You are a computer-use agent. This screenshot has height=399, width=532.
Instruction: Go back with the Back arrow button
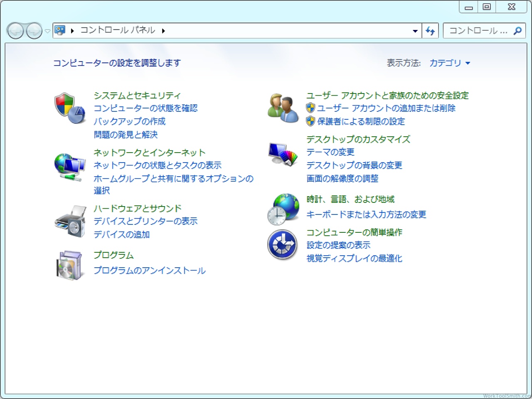point(16,31)
